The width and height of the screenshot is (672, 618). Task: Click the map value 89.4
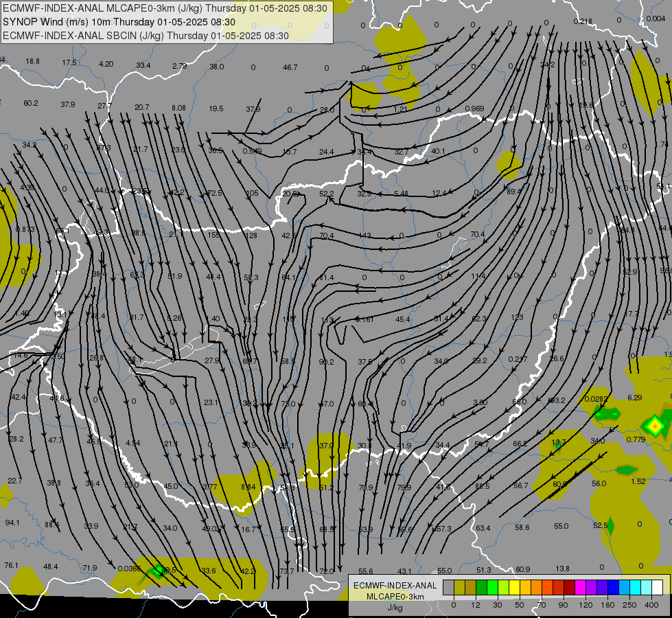click(513, 192)
